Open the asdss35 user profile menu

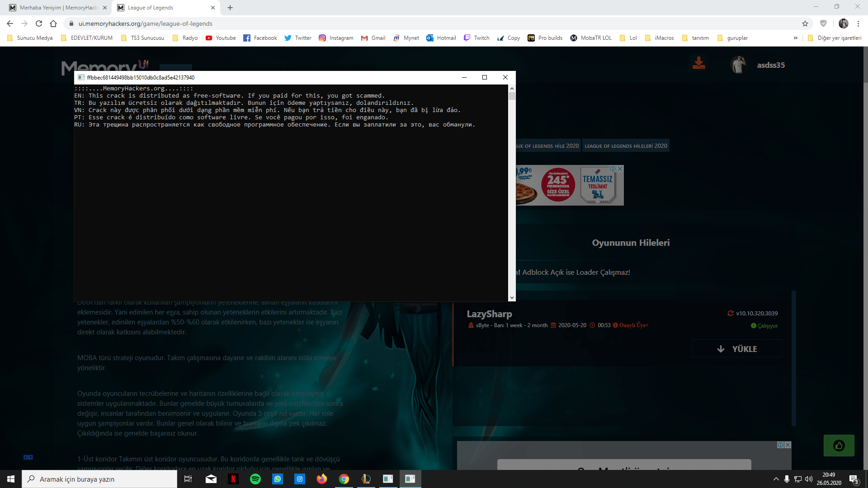[758, 65]
